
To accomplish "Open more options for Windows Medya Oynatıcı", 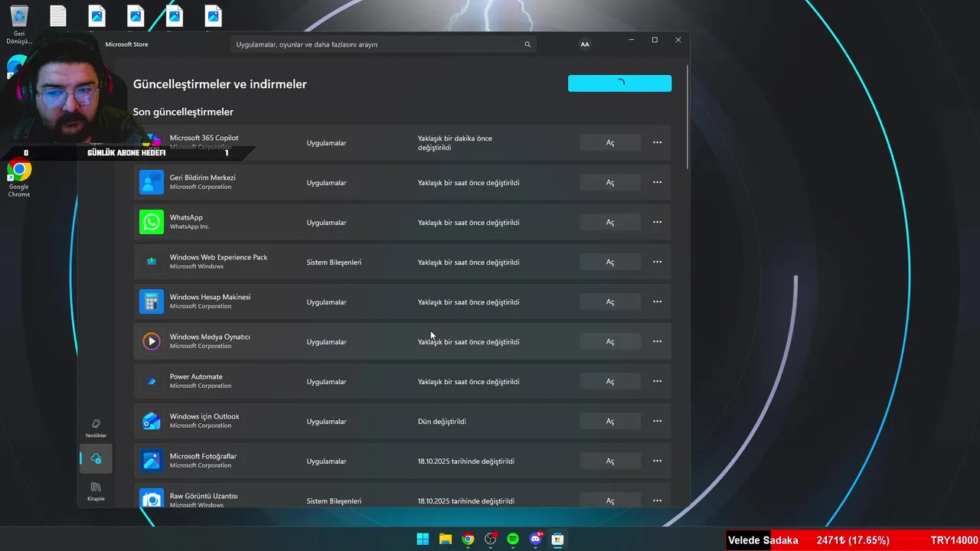I will point(657,341).
